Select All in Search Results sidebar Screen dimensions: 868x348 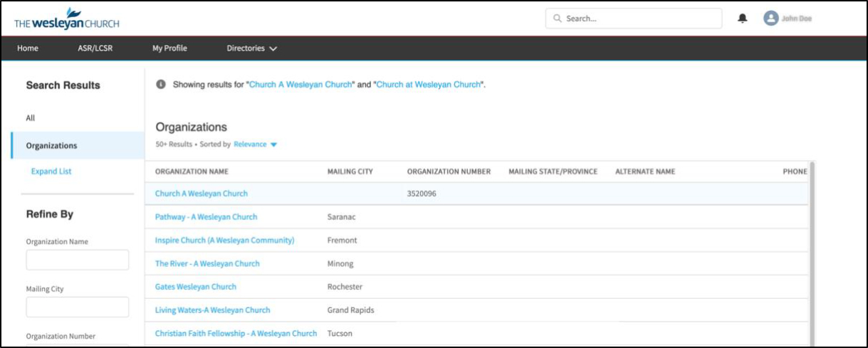tap(31, 118)
